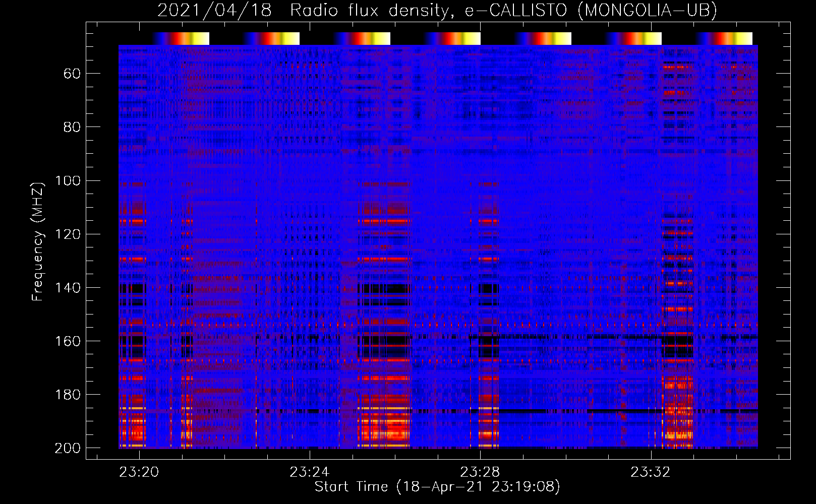Click the 80 MHz frequency tick label

72,127
